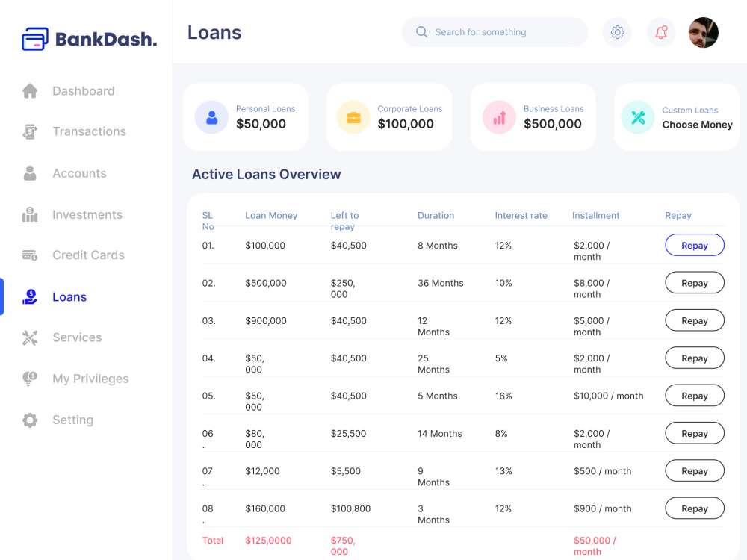This screenshot has height=560, width=747.
Task: Select the Corporate Loans $100,000 amount
Action: [x=406, y=124]
